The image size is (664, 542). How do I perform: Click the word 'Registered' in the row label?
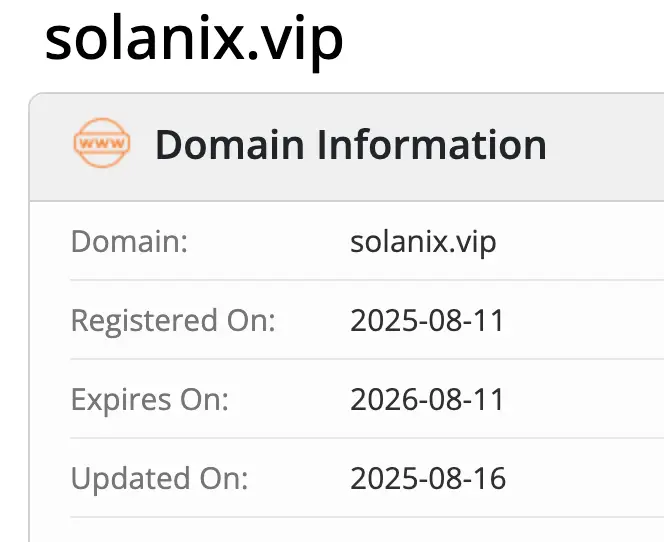click(143, 321)
